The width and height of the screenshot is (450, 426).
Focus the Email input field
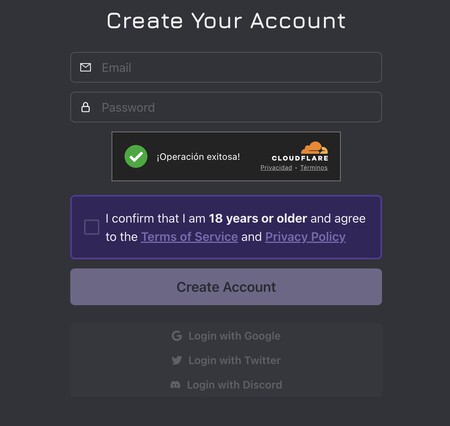point(226,67)
